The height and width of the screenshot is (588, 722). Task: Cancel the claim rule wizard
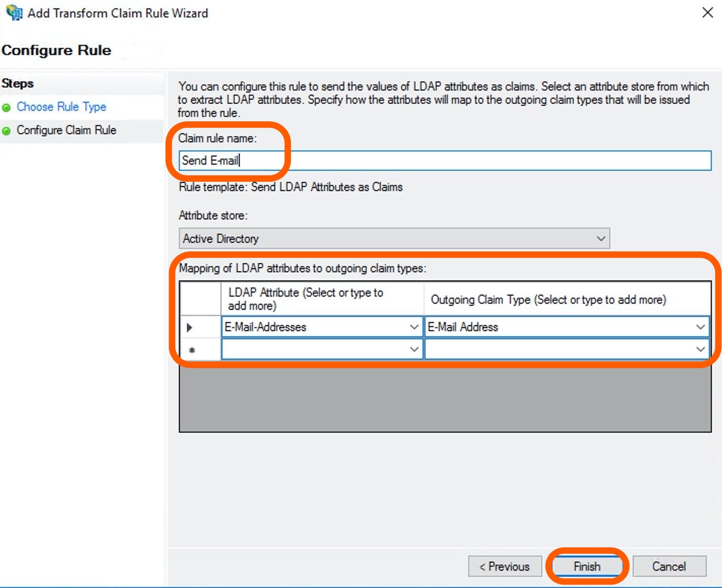click(669, 567)
